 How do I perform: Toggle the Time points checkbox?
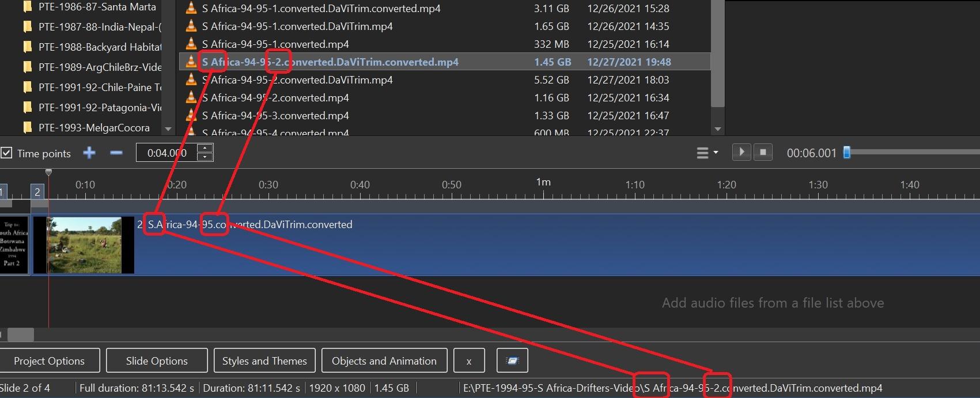[x=7, y=153]
